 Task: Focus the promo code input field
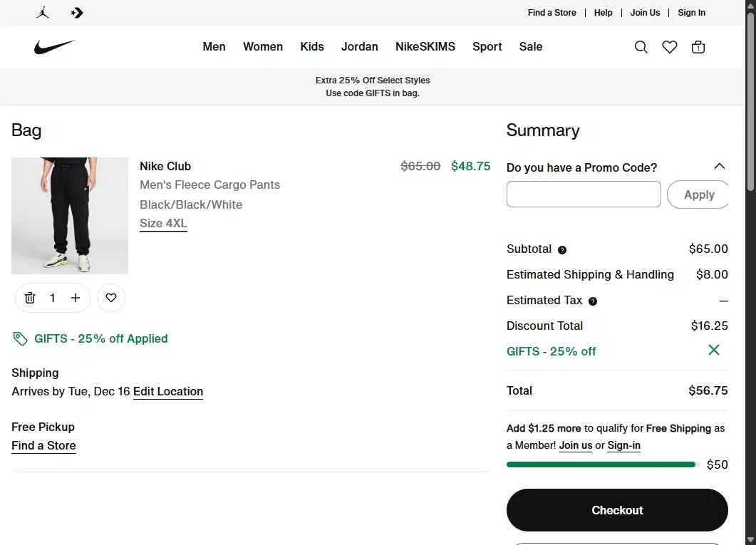pyautogui.click(x=584, y=194)
